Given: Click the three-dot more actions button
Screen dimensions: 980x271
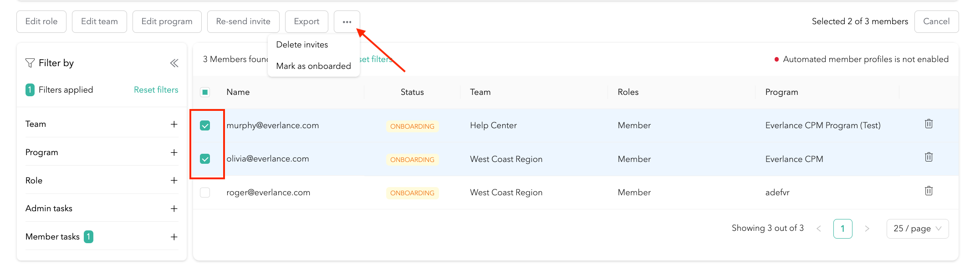Looking at the screenshot, I should point(347,22).
